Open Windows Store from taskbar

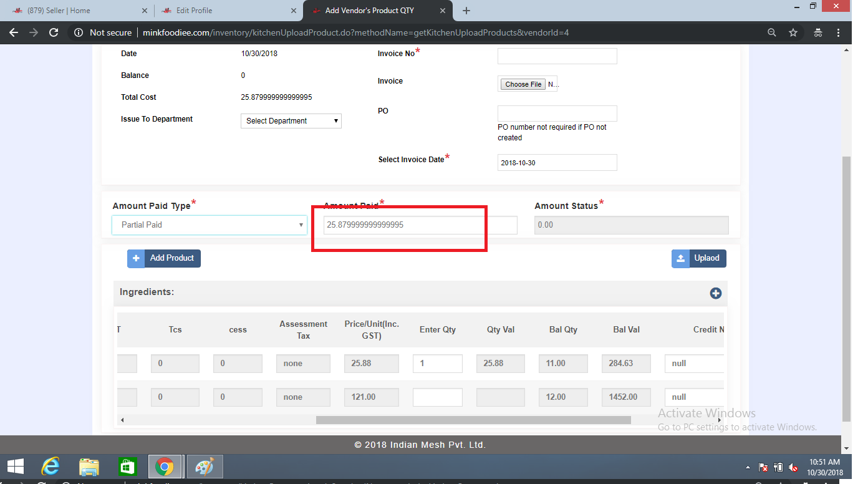coord(127,467)
